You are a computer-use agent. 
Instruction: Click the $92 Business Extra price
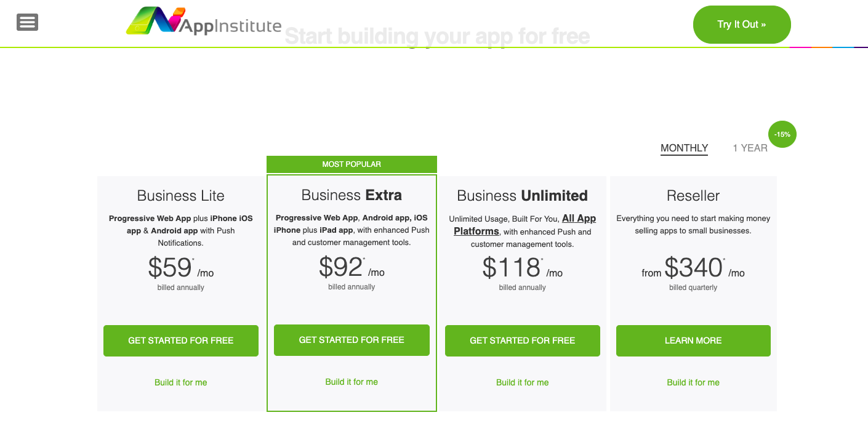tap(341, 267)
